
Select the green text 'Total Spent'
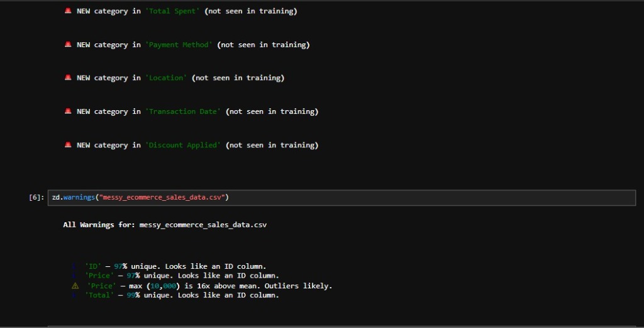click(x=172, y=11)
